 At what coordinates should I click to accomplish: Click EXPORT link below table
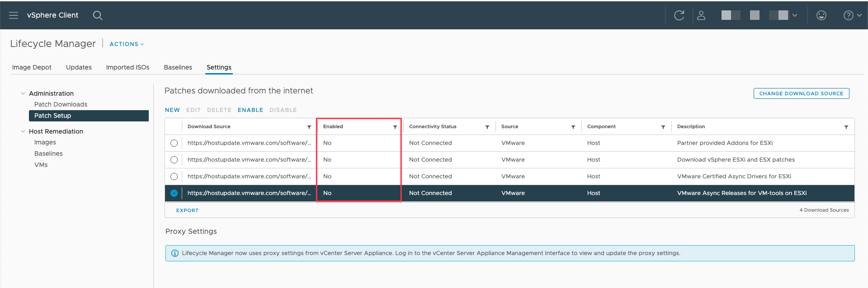(187, 211)
